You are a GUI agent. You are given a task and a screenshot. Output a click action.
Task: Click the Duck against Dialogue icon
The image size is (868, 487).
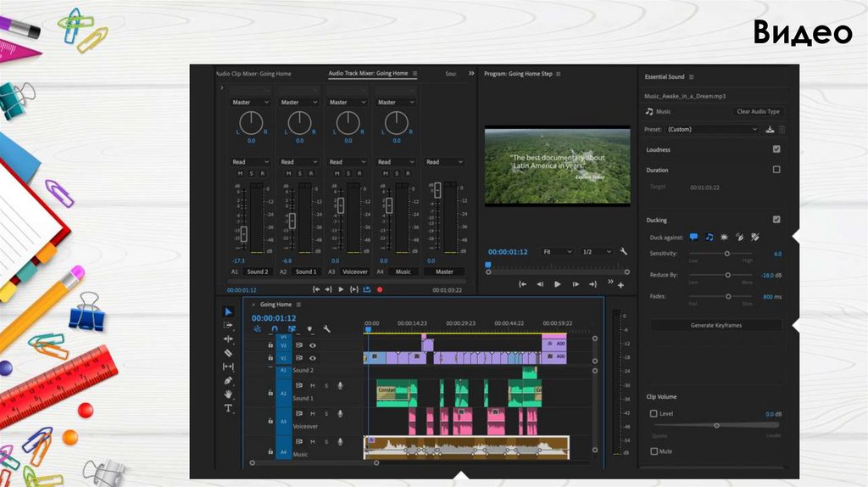pyautogui.click(x=693, y=237)
